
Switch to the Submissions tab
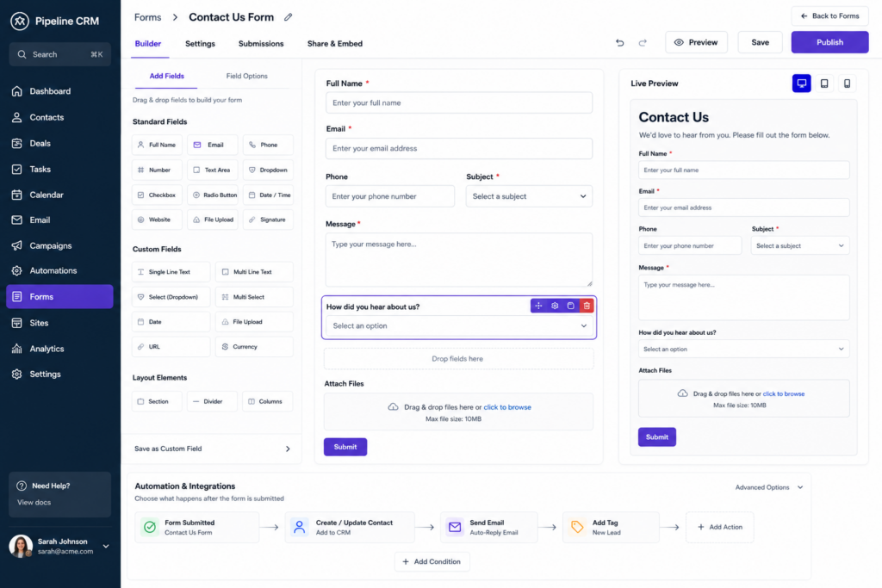coord(261,43)
